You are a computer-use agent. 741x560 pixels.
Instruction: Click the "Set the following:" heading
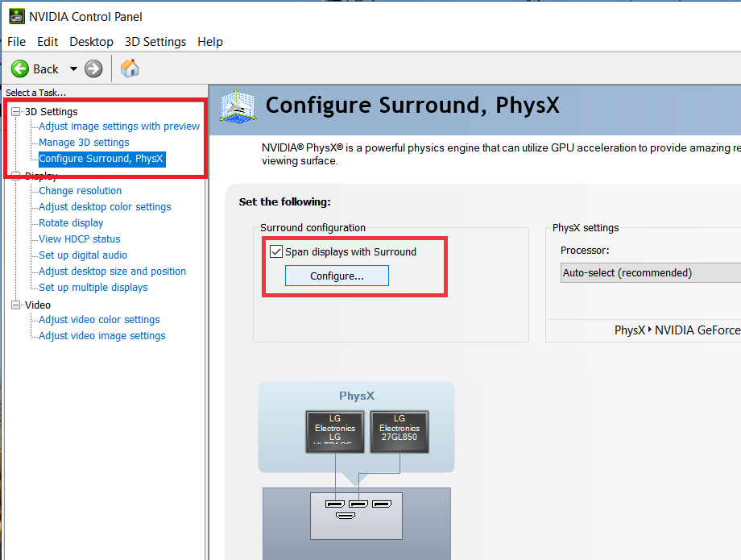tap(284, 201)
